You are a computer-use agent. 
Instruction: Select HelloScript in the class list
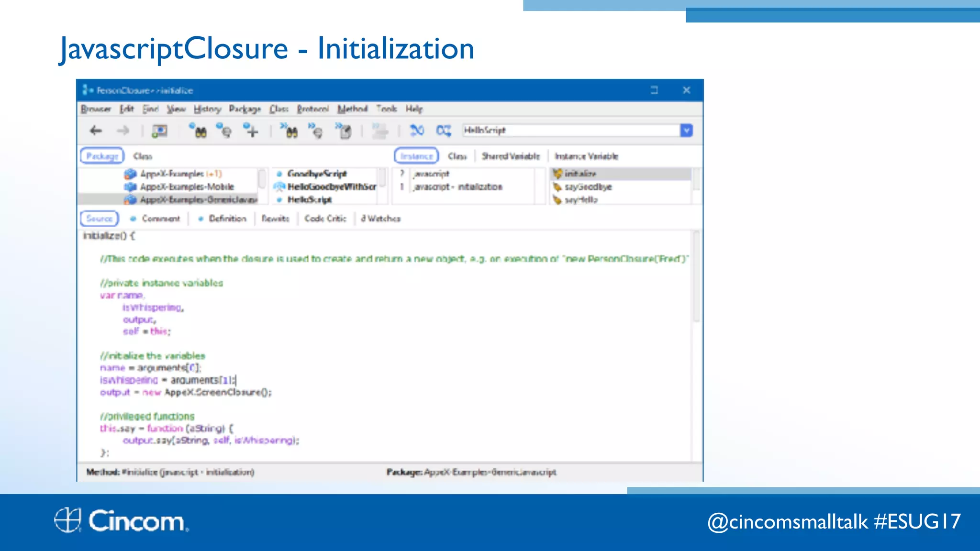(x=310, y=199)
